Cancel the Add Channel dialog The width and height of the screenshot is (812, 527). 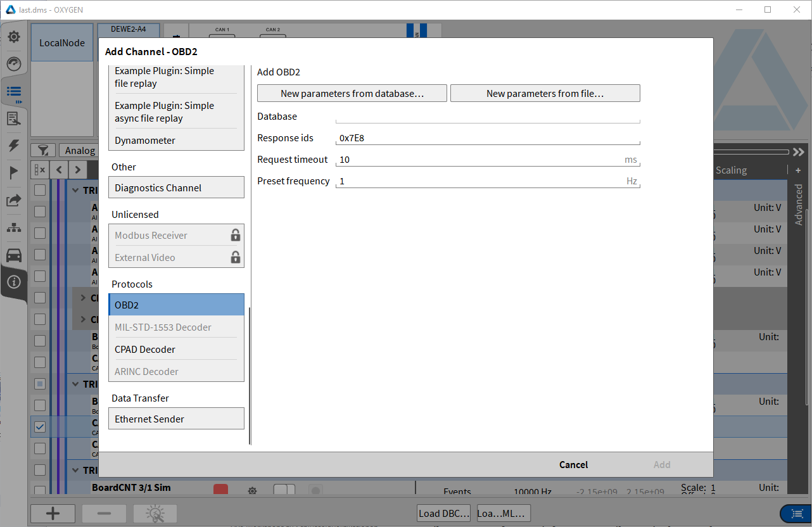[574, 464]
